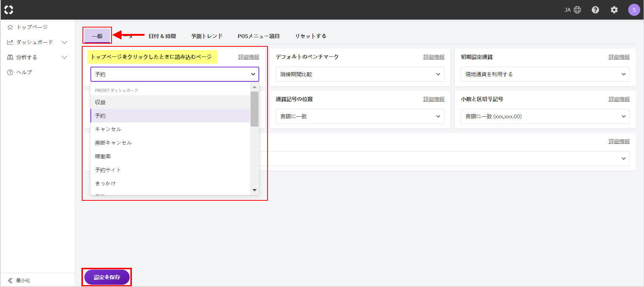Click the 通貨記号の位置 heading
644x287 pixels.
(294, 99)
